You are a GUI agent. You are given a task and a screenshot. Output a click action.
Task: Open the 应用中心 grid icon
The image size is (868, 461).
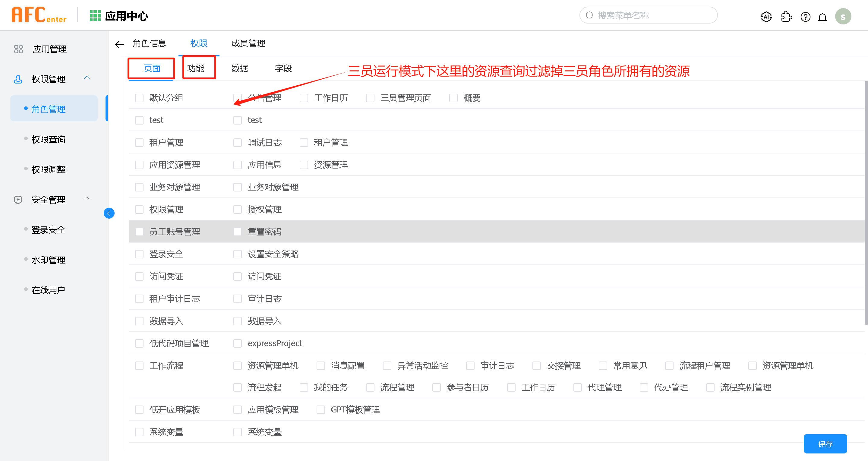point(95,16)
